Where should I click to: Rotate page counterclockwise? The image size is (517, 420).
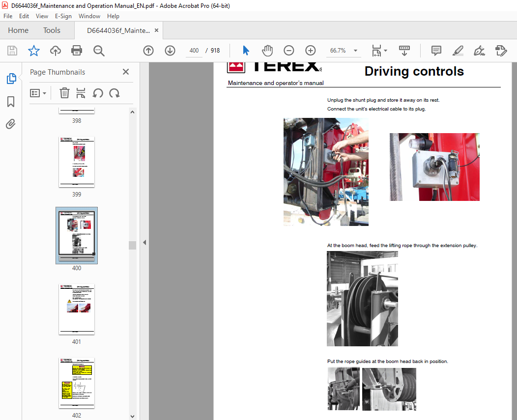click(98, 93)
